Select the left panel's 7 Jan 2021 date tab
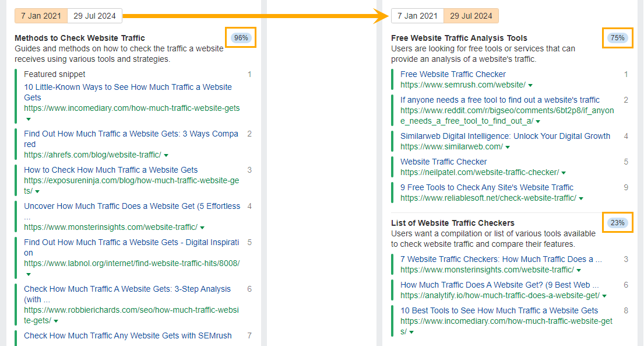 point(41,16)
